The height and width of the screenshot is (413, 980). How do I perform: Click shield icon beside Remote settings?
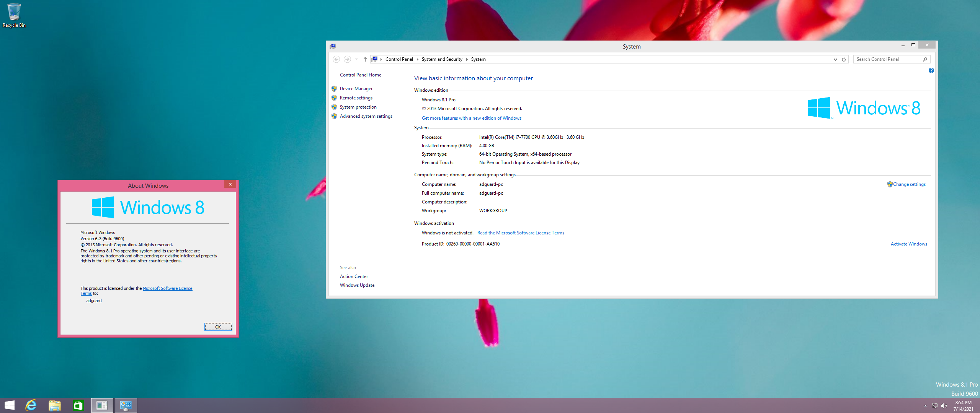point(334,98)
